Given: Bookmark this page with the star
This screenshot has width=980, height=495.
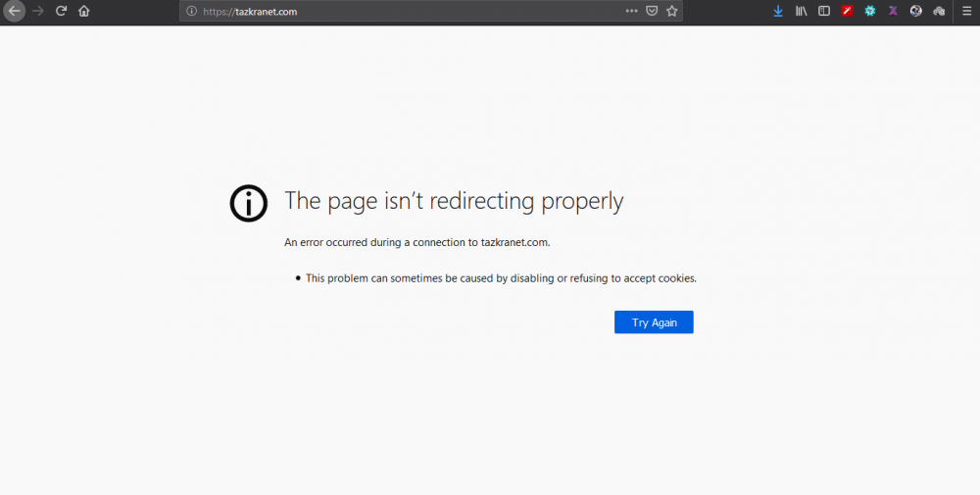Looking at the screenshot, I should point(671,12).
